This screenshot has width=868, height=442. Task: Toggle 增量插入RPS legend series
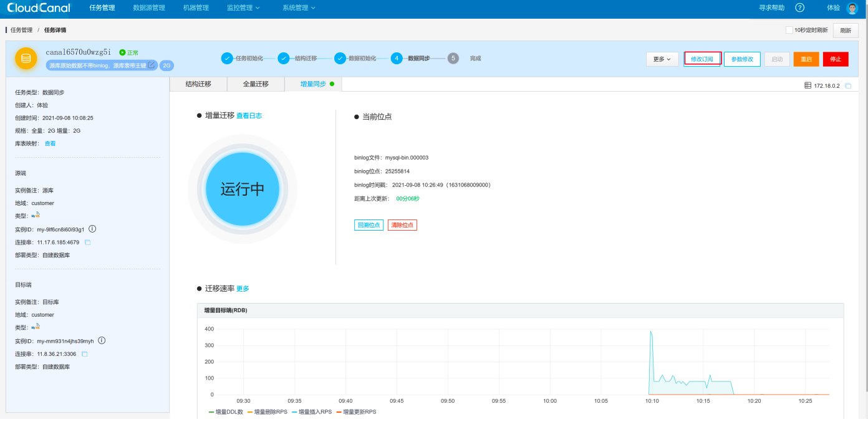click(x=311, y=412)
